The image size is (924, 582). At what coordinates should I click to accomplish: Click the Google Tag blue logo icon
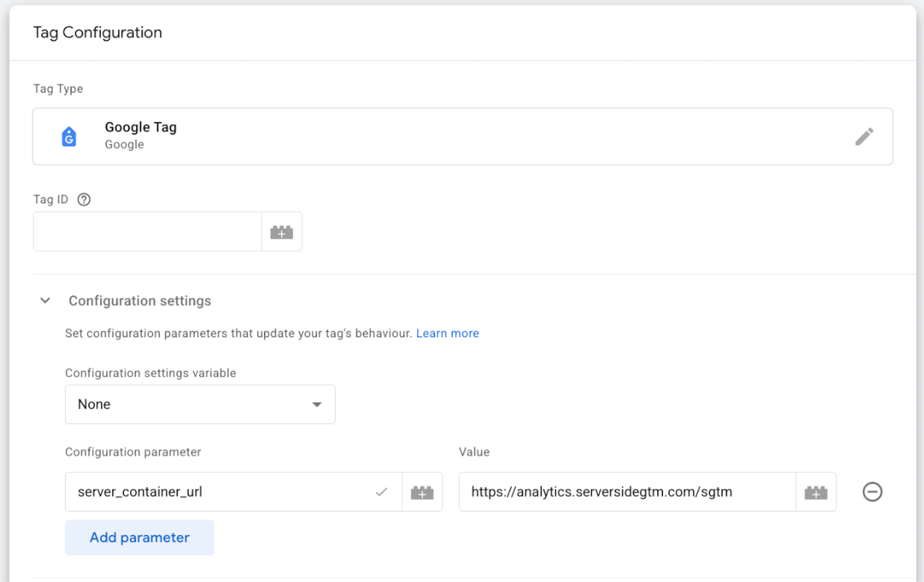point(69,137)
